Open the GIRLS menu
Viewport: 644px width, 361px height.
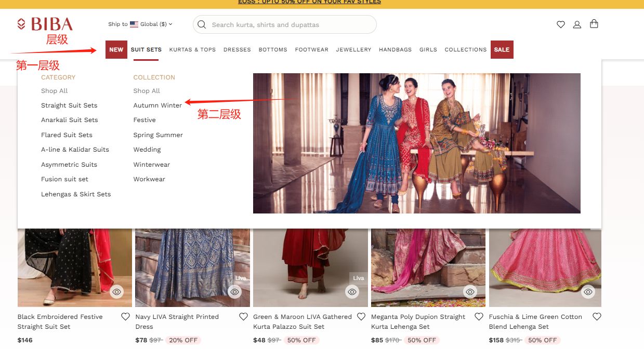point(428,49)
